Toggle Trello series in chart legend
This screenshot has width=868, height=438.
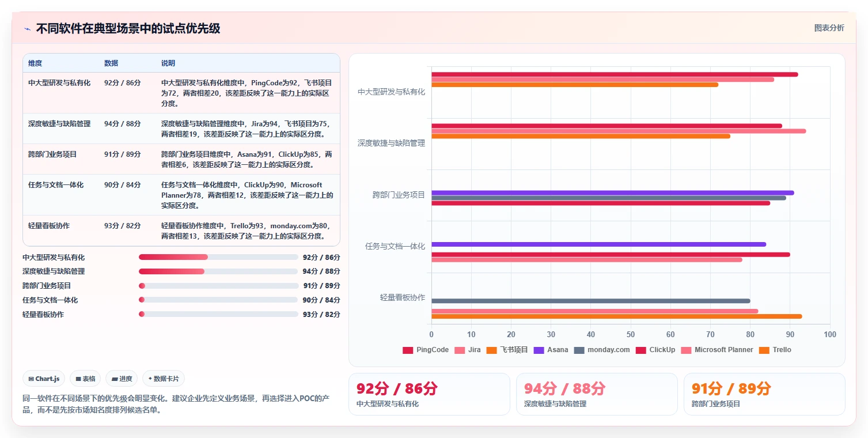click(x=775, y=350)
